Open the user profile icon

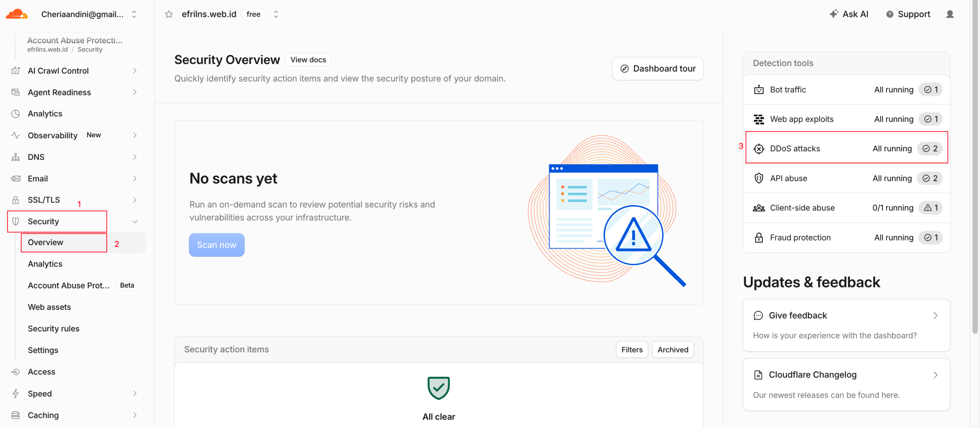(950, 14)
